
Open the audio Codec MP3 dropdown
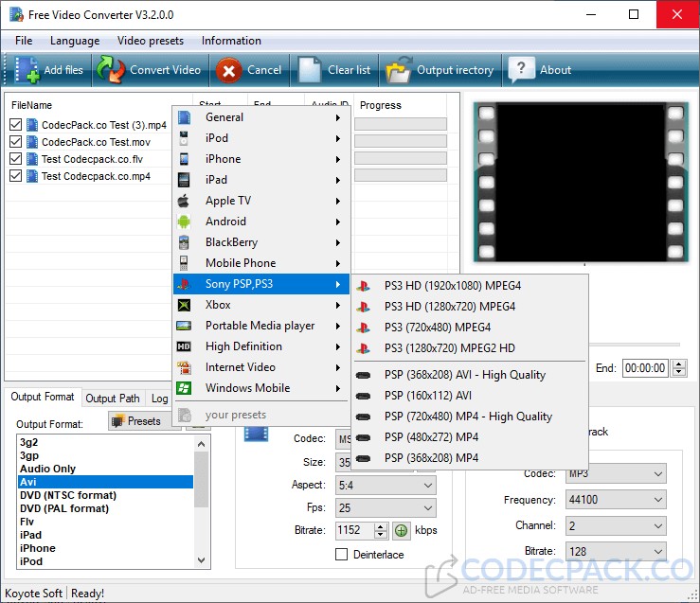616,474
